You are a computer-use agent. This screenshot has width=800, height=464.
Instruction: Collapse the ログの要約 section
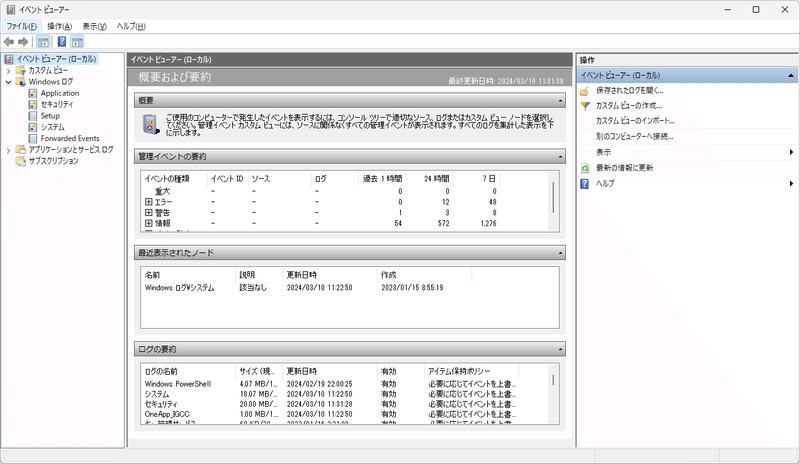pyautogui.click(x=560, y=349)
